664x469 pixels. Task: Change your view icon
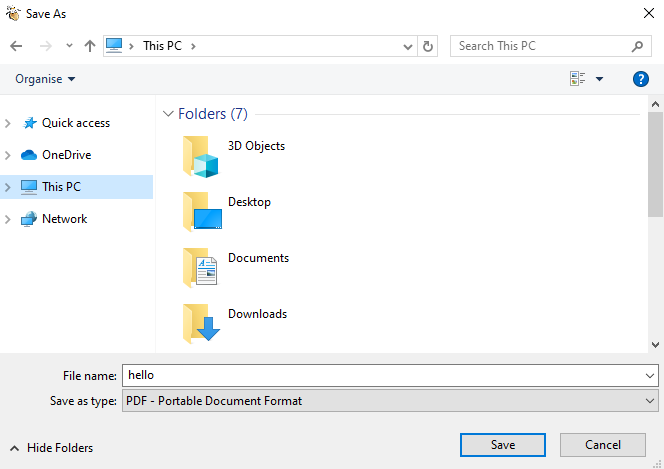click(578, 79)
